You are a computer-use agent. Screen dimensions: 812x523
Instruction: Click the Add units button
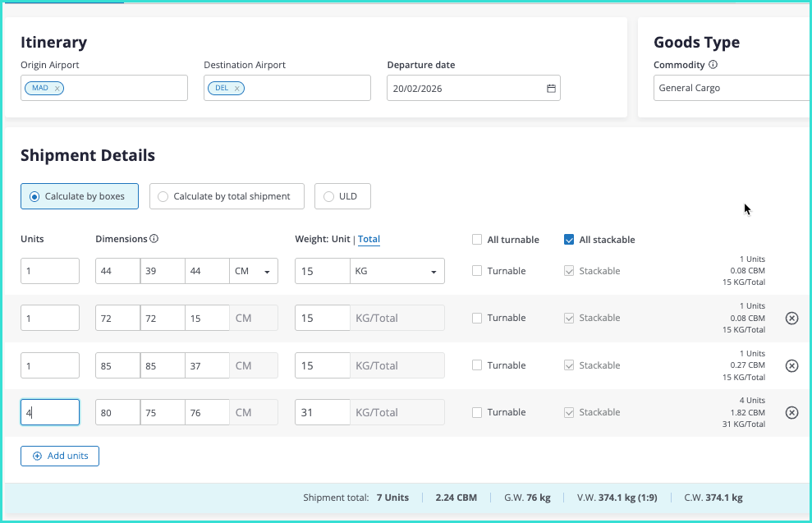[x=60, y=456]
